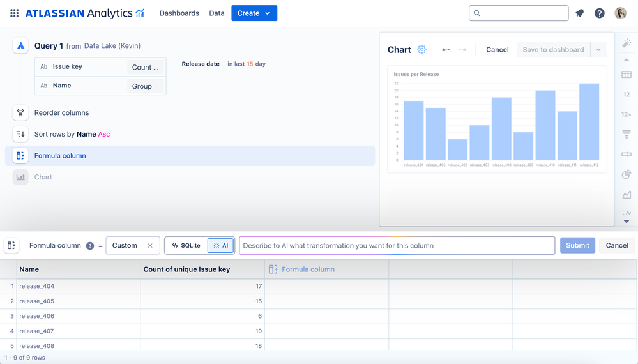Select the area chart type
The height and width of the screenshot is (364, 638).
point(627,195)
